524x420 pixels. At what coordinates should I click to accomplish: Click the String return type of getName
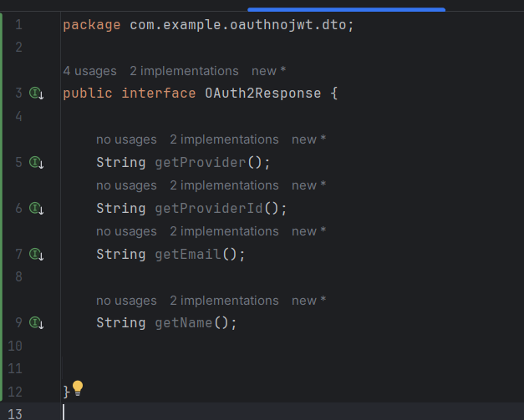coord(121,323)
